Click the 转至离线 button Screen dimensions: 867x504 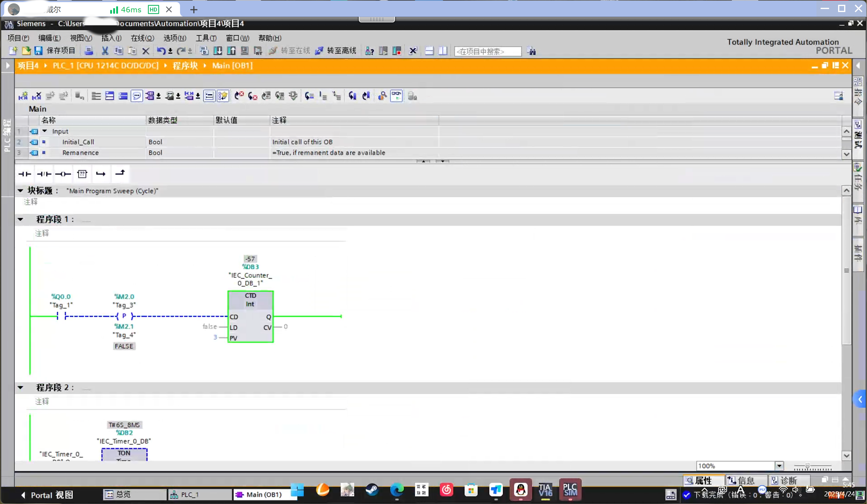[x=336, y=51]
